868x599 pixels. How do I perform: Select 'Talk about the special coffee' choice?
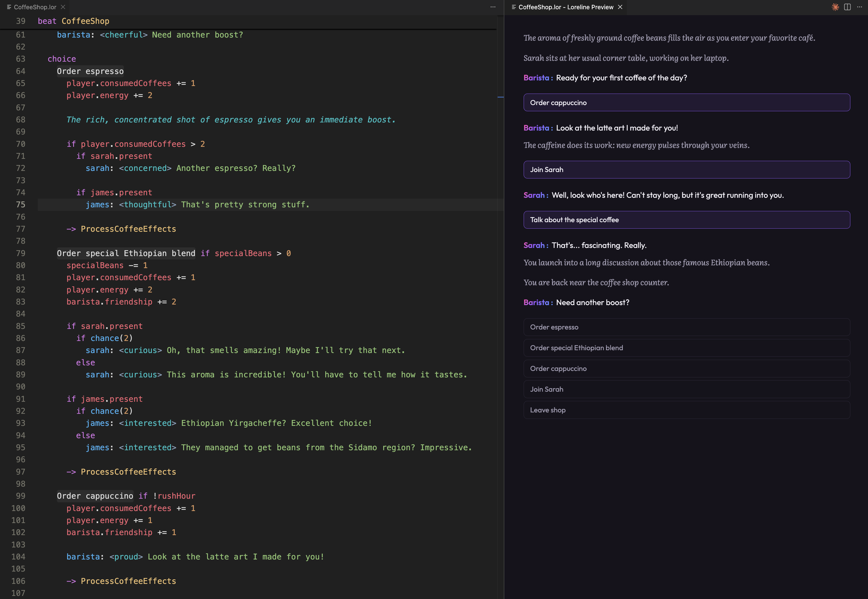click(x=686, y=220)
